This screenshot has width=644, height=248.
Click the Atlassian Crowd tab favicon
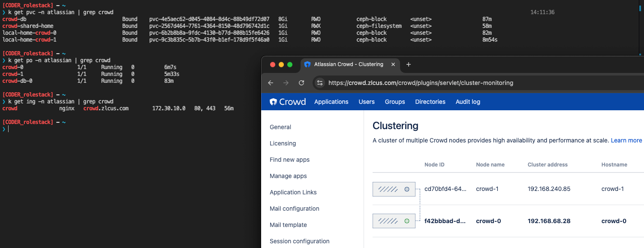(307, 64)
